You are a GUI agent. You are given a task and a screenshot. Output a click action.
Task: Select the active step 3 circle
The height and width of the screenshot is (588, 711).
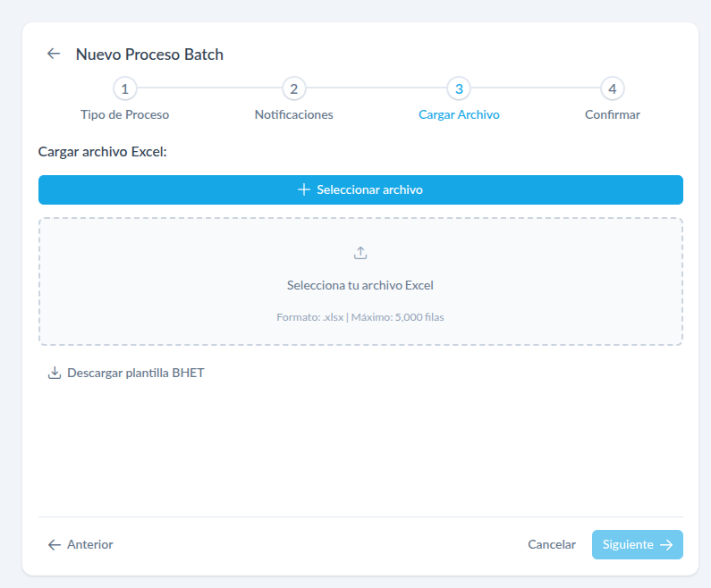click(x=459, y=89)
